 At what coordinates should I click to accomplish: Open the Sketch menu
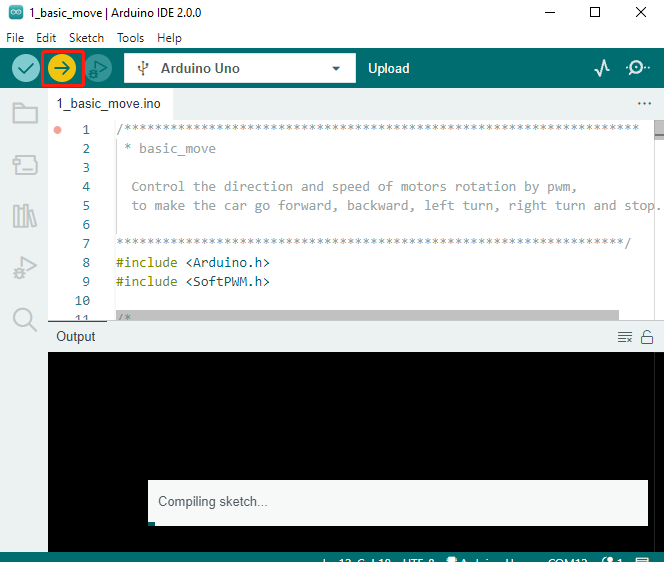point(86,38)
